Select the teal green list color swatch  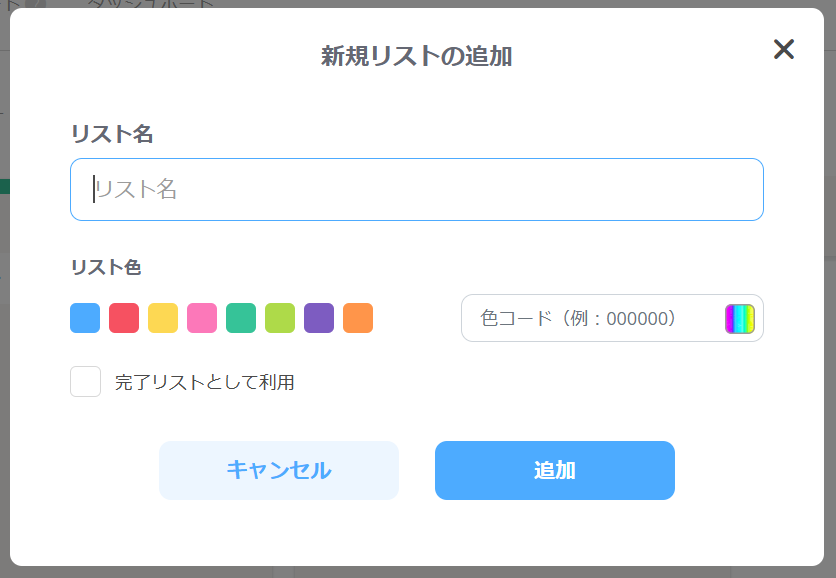click(241, 318)
